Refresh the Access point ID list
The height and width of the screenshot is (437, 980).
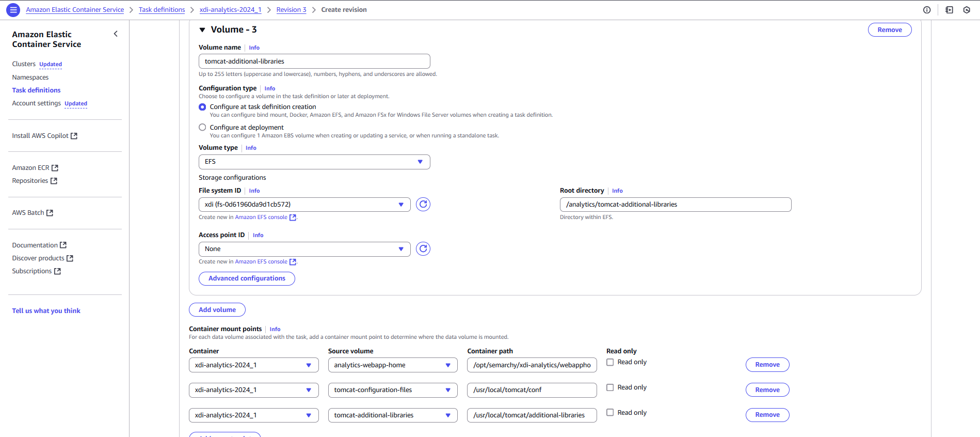(x=423, y=249)
